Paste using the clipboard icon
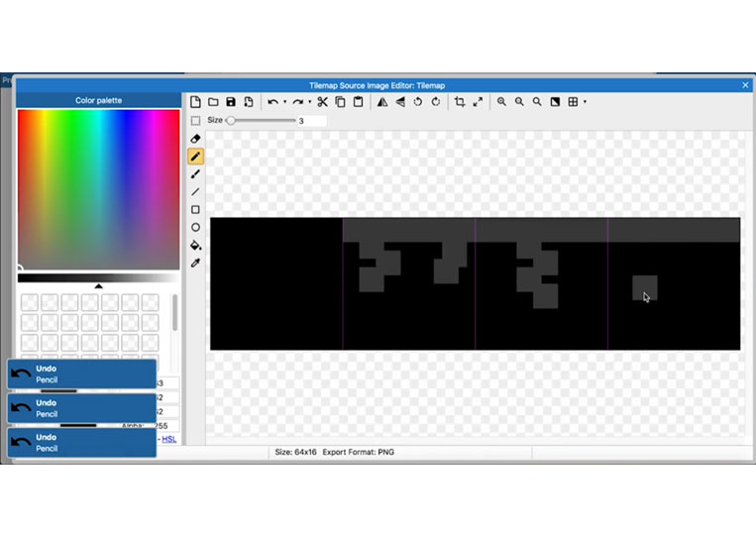The width and height of the screenshot is (756, 536). 359,102
